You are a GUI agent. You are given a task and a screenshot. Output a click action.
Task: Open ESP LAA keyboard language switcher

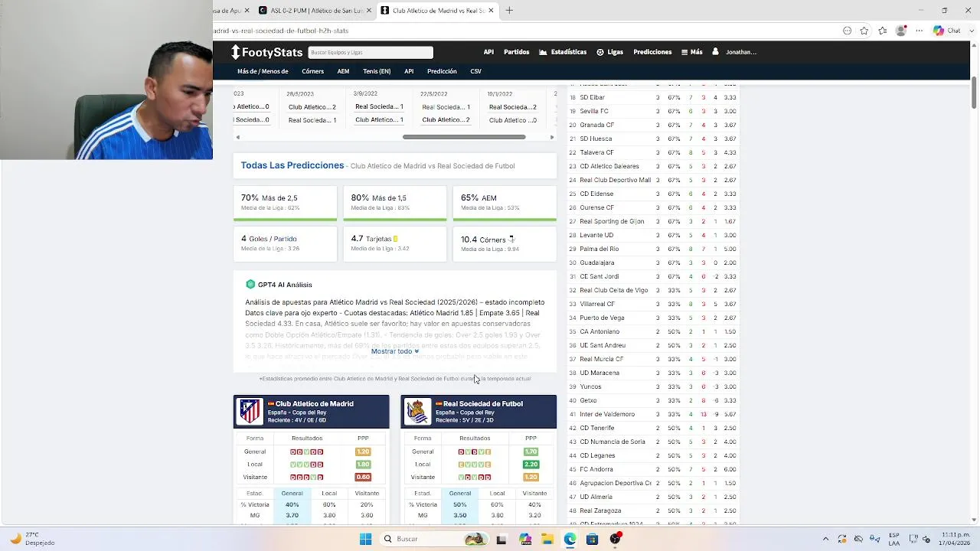pyautogui.click(x=894, y=539)
